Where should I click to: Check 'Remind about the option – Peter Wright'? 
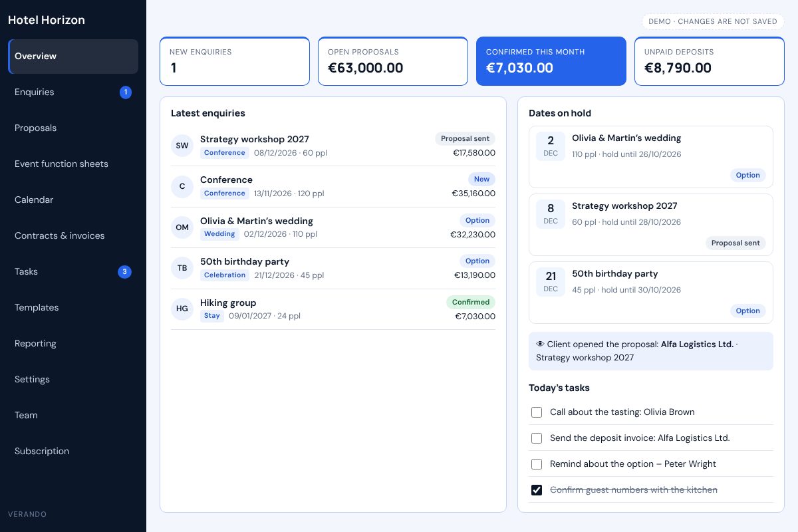(537, 464)
